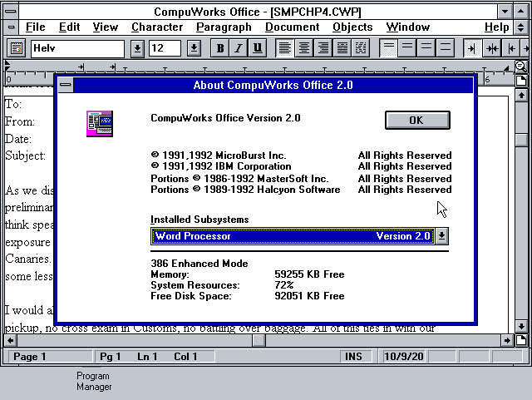Open the Edit menu
Image resolution: width=532 pixels, height=400 pixels.
69,27
